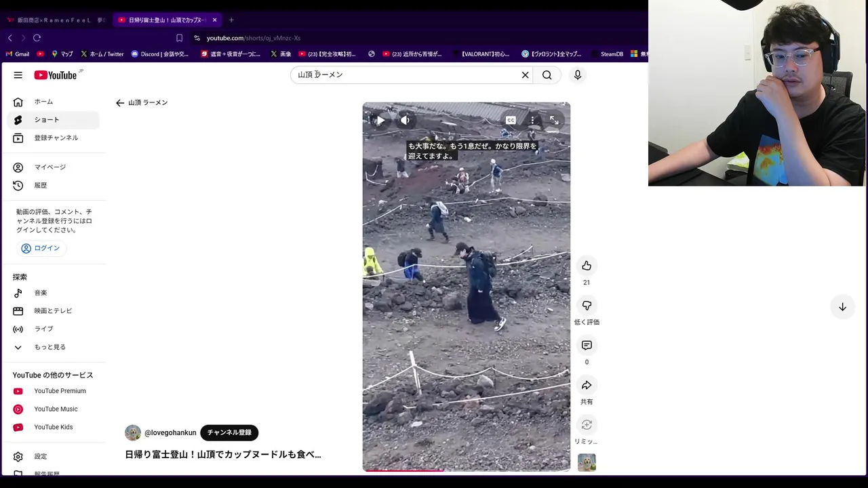
Task: Click the magnifier search button
Action: coord(547,75)
